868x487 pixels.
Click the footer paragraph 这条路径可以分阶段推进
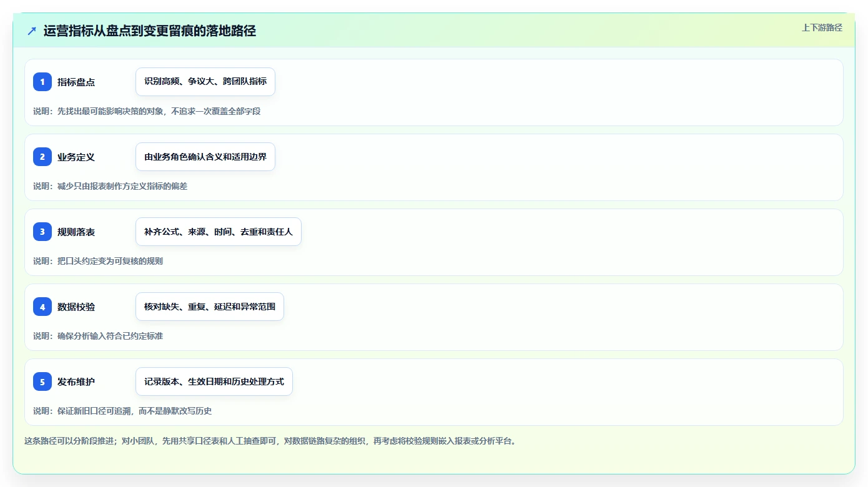pos(271,441)
